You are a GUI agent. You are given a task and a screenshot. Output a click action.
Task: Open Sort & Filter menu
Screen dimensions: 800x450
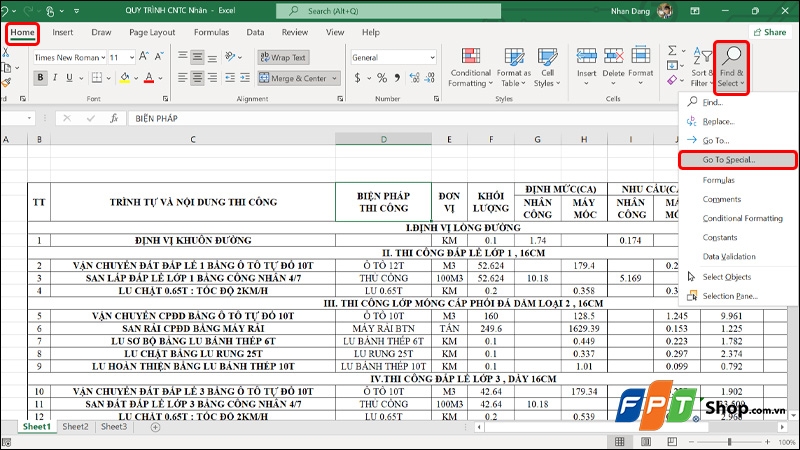tap(702, 67)
